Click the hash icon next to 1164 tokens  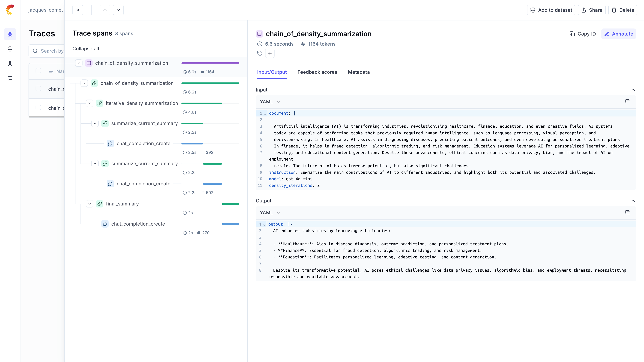303,44
